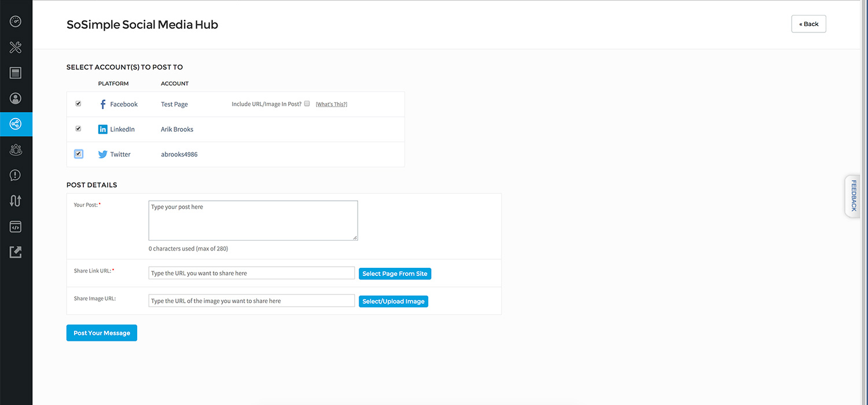This screenshot has height=405, width=868.
Task: Open the external link icon in sidebar
Action: [x=16, y=252]
